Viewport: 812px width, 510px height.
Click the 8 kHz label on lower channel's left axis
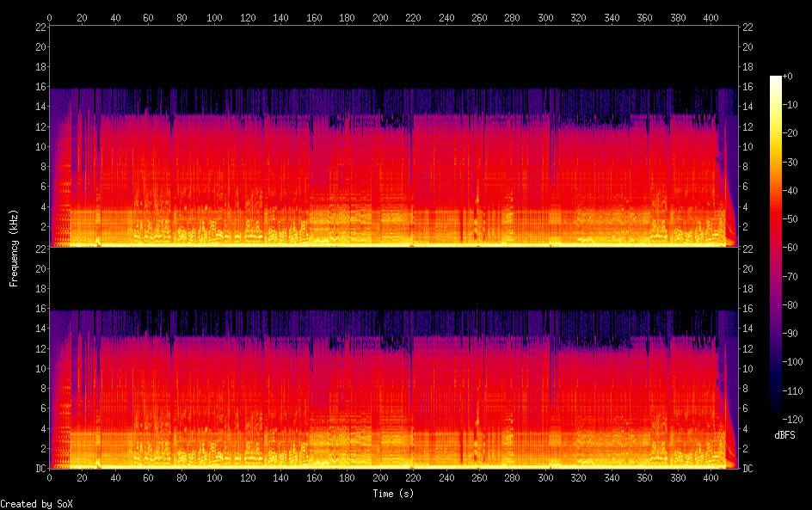[x=40, y=389]
